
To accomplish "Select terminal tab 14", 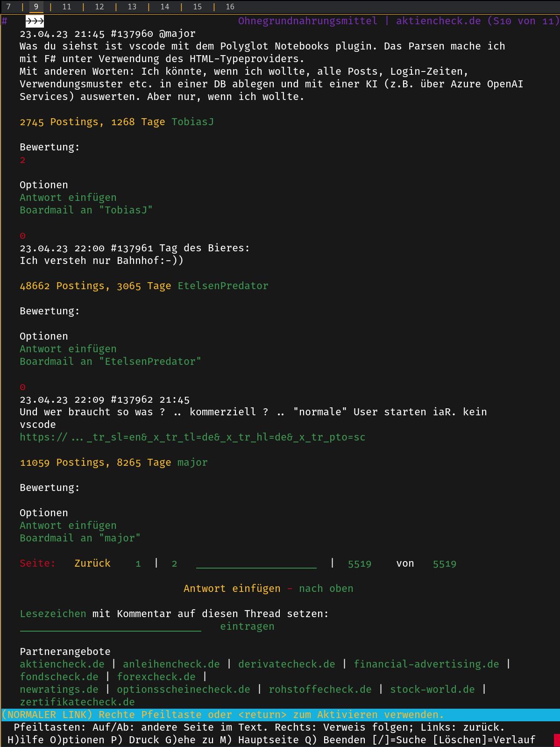I will tap(165, 7).
